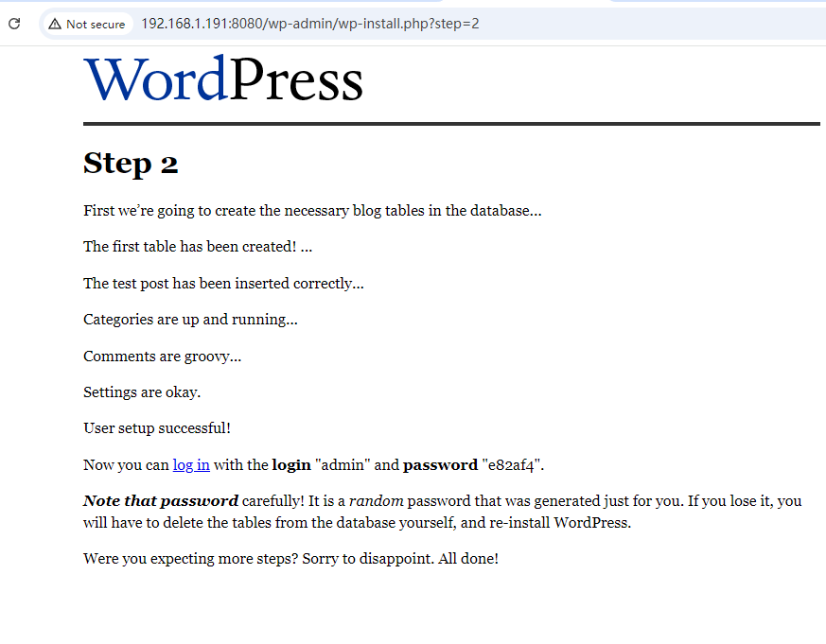This screenshot has height=644, width=826.
Task: Click the address bar URL wp-install.php?step=2
Action: [309, 24]
